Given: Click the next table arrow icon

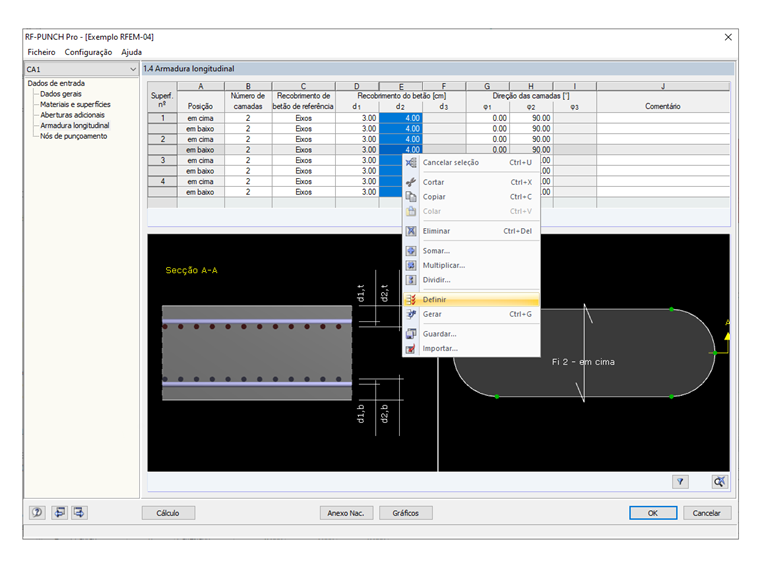Looking at the screenshot, I should click(x=79, y=512).
